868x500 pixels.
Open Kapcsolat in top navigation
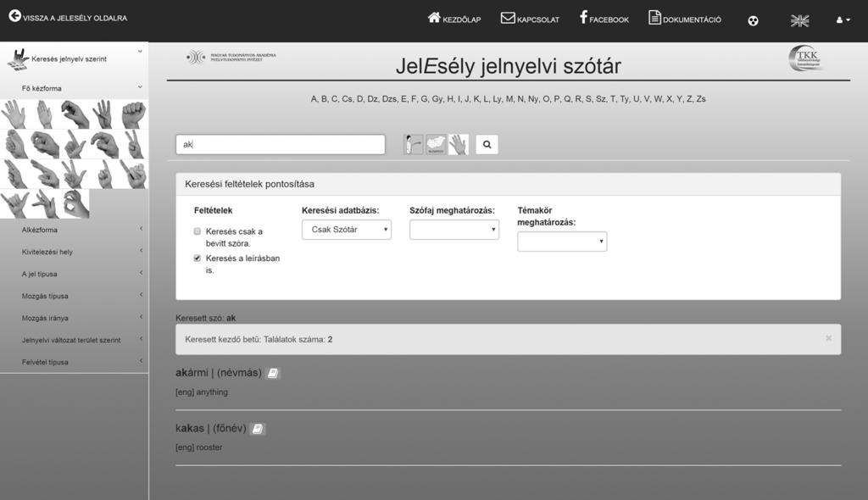pyautogui.click(x=530, y=19)
